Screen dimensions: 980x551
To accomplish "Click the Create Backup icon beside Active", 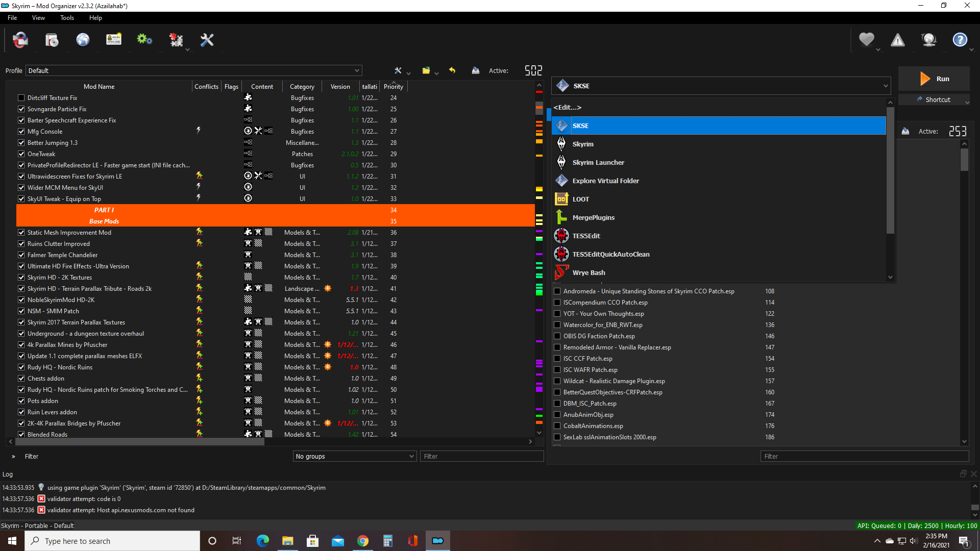I will pos(476,70).
